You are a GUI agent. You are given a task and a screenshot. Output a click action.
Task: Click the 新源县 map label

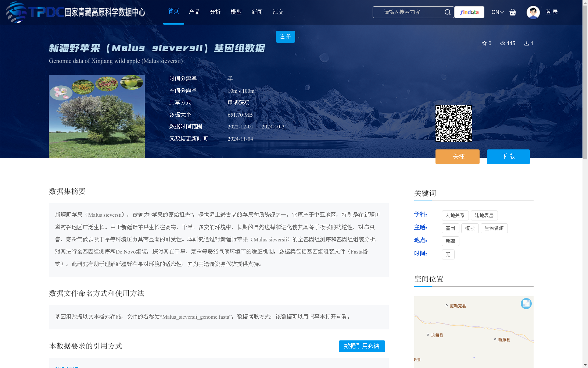504,340
